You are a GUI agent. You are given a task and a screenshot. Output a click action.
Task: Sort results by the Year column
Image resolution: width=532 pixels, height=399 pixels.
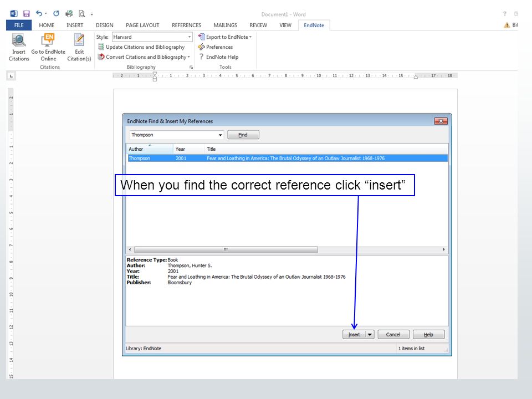(188, 149)
